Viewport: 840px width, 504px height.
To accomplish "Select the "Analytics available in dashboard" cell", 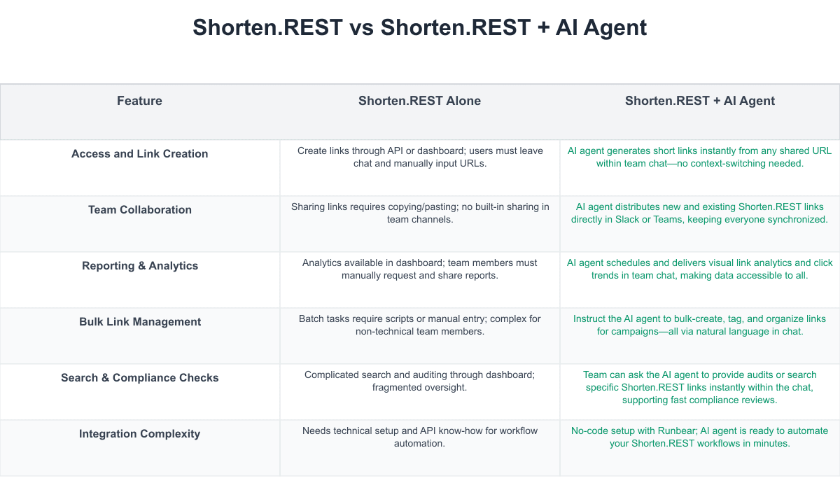I will click(x=420, y=269).
